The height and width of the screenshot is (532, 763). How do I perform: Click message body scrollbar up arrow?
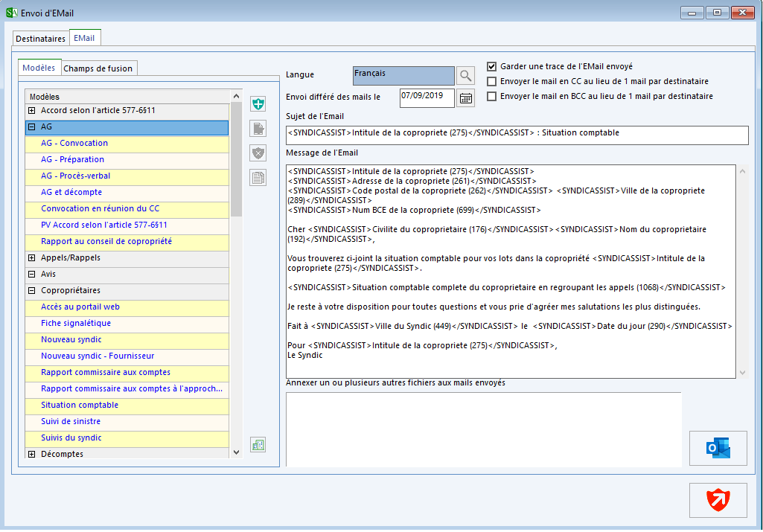tap(743, 170)
